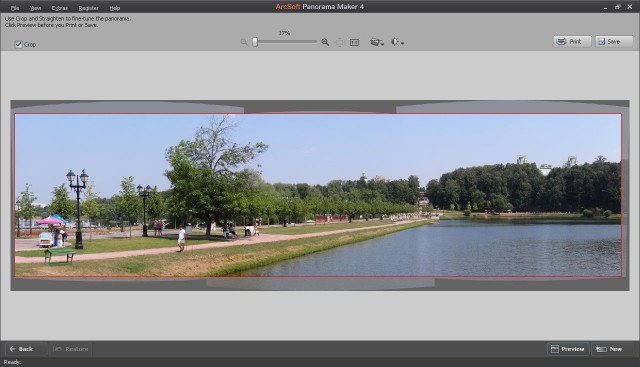Click the Save button
Viewport: 640px width, 367px height.
(x=614, y=42)
